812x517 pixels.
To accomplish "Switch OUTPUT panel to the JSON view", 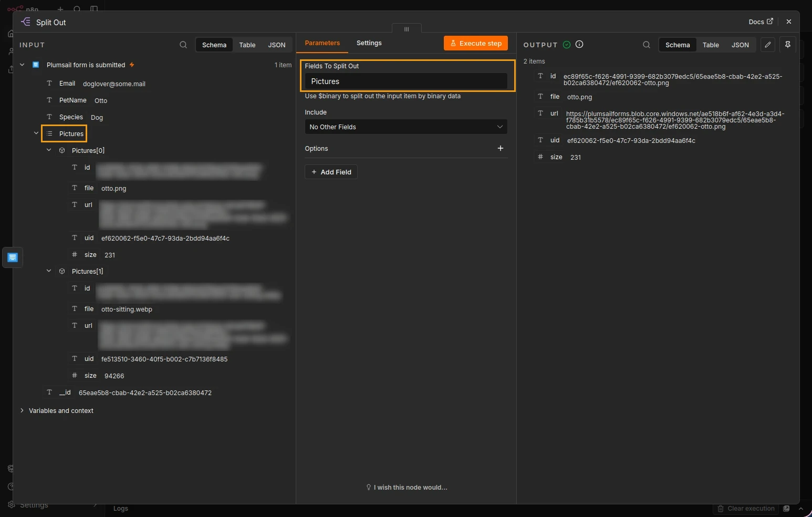I will pos(740,45).
